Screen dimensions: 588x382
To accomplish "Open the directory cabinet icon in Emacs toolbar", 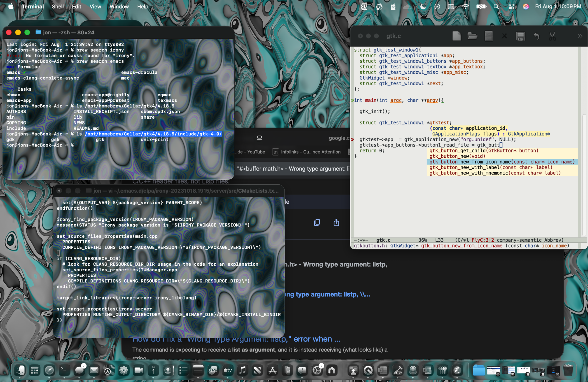I will [489, 36].
